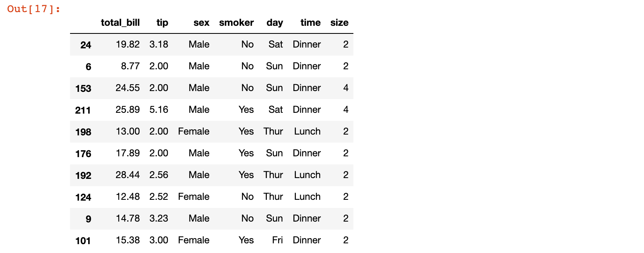Select the day column header
Screen dimensions: 644x253
275,23
